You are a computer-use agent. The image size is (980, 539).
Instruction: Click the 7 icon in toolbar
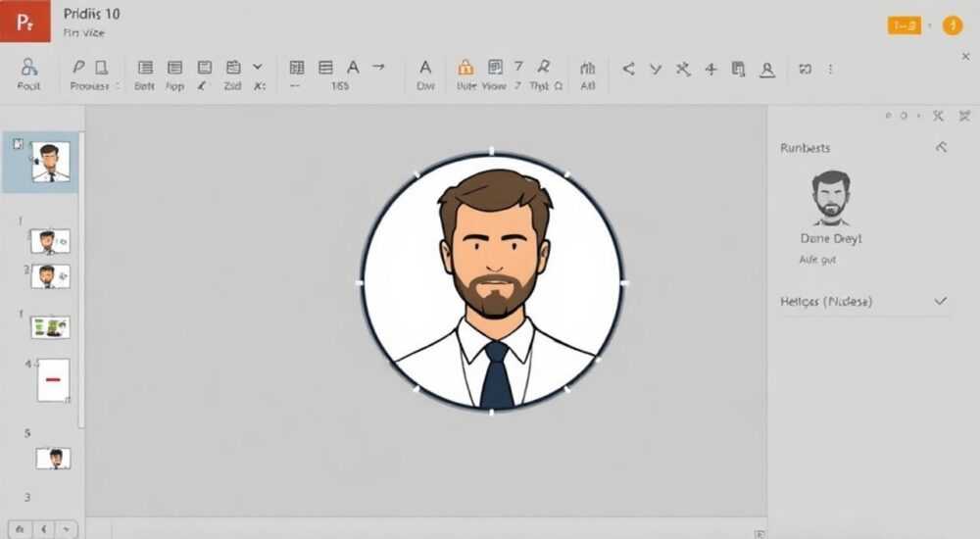518,67
